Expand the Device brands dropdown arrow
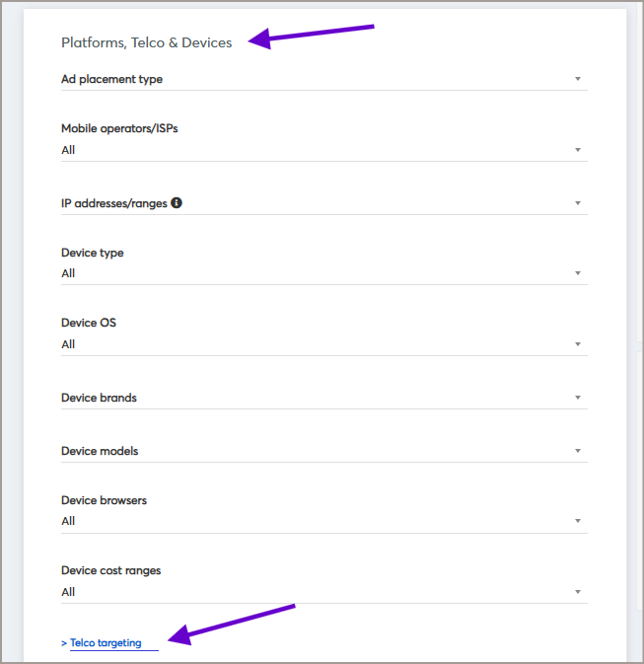The width and height of the screenshot is (644, 664). (578, 398)
